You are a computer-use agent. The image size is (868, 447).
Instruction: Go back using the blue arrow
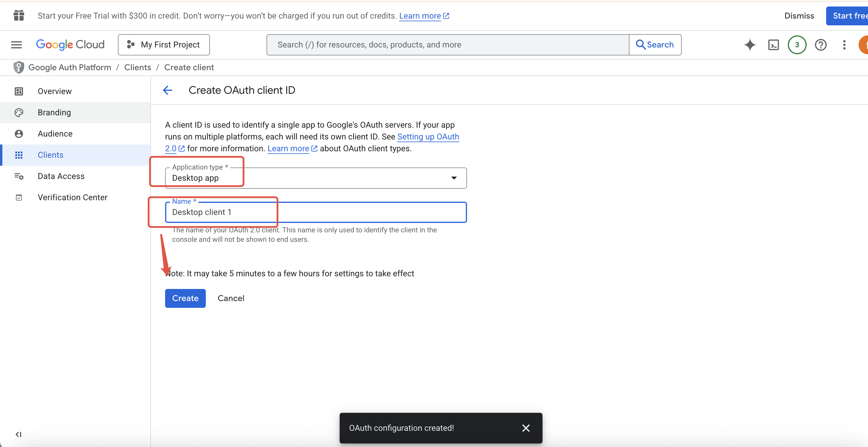tap(167, 90)
